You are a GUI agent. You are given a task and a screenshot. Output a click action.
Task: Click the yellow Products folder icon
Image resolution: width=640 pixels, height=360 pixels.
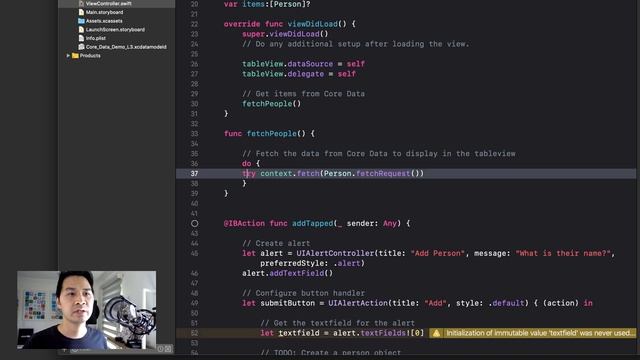(75, 56)
